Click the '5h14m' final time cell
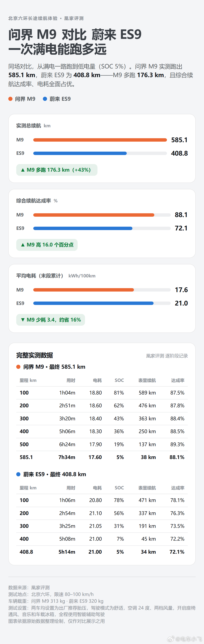This screenshot has width=204, height=644. click(67, 552)
